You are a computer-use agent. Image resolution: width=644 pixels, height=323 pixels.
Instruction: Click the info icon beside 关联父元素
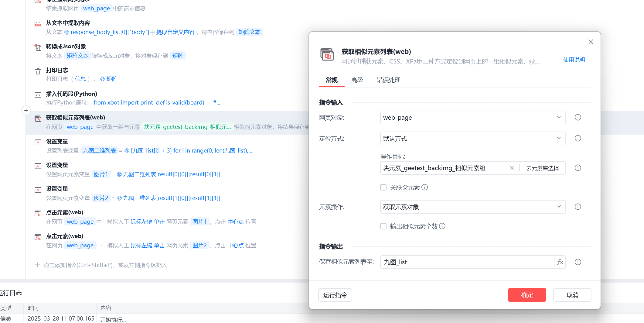pos(425,187)
